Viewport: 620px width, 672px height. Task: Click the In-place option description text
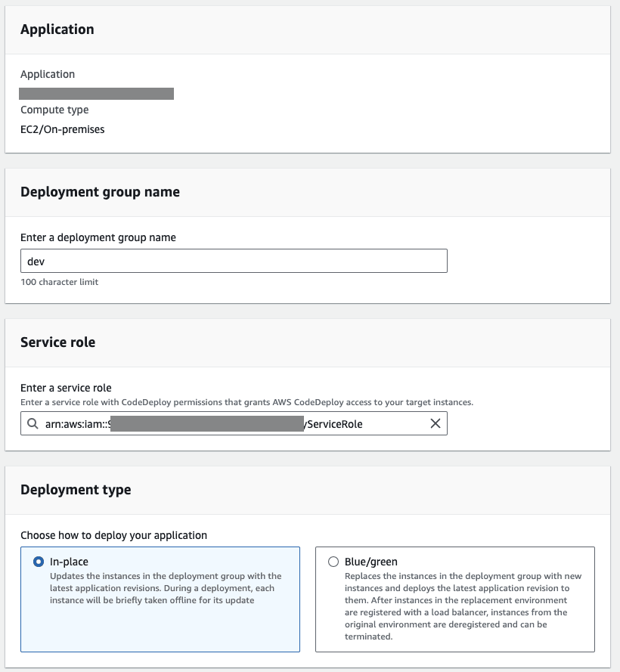tap(165, 588)
